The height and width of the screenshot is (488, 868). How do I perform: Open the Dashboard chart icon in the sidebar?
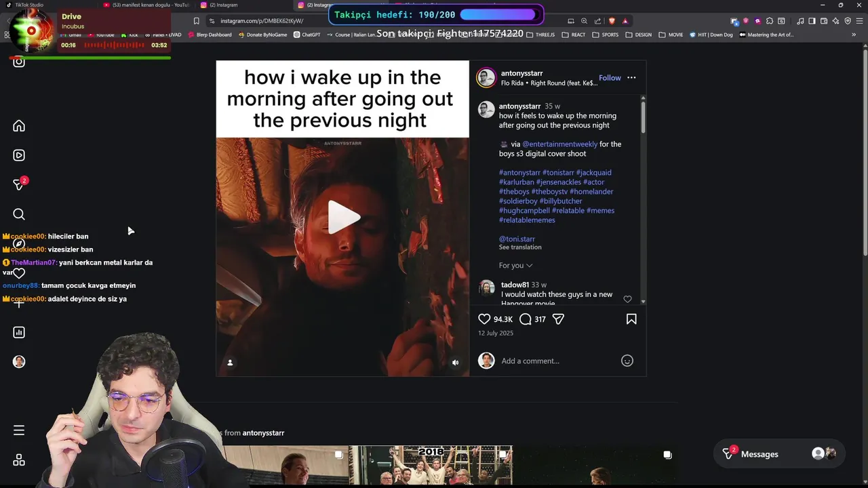pyautogui.click(x=19, y=332)
